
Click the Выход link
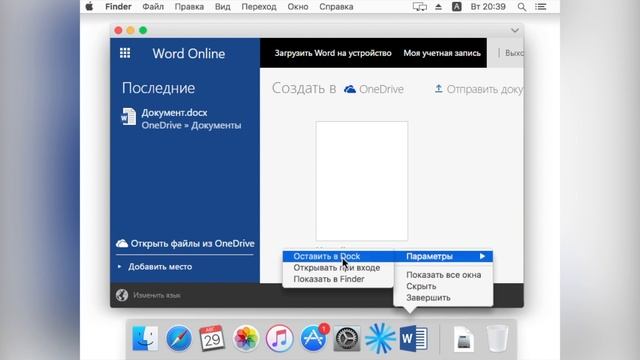[514, 53]
